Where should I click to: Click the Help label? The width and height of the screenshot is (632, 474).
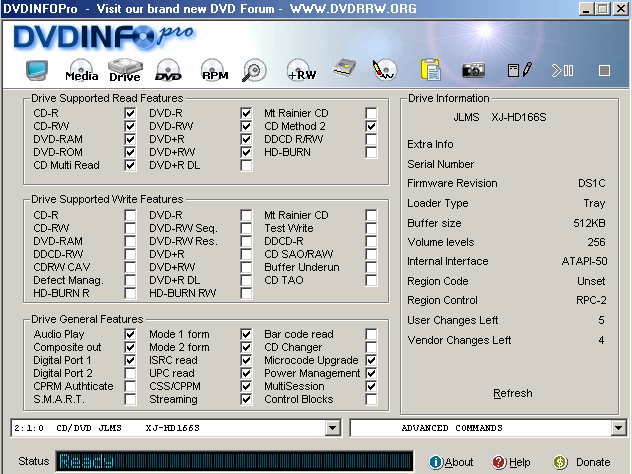pos(520,462)
